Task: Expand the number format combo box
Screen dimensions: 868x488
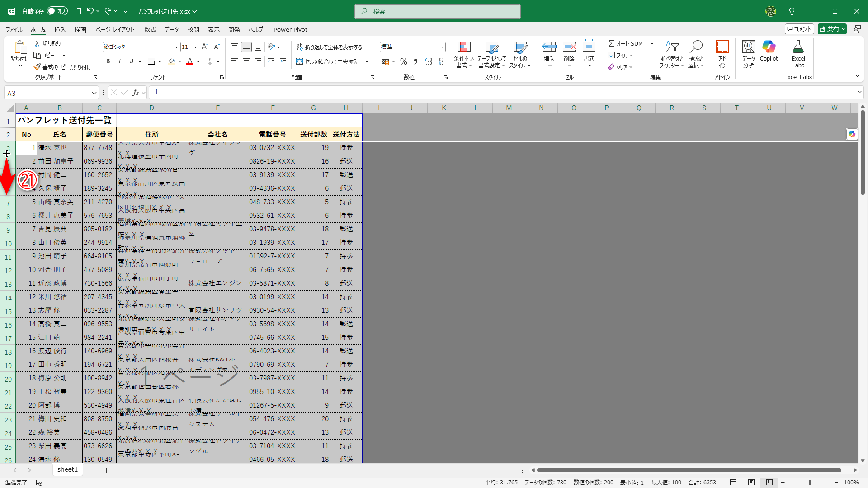Action: click(443, 47)
